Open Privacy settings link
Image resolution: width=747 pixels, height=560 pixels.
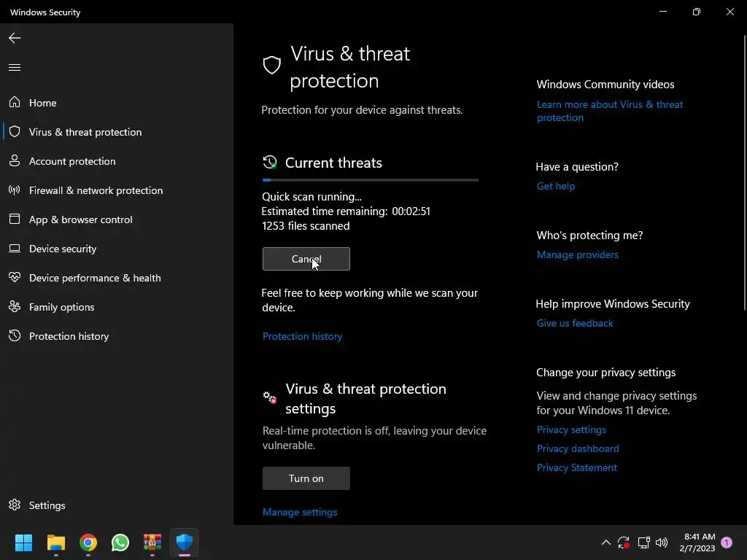571,429
